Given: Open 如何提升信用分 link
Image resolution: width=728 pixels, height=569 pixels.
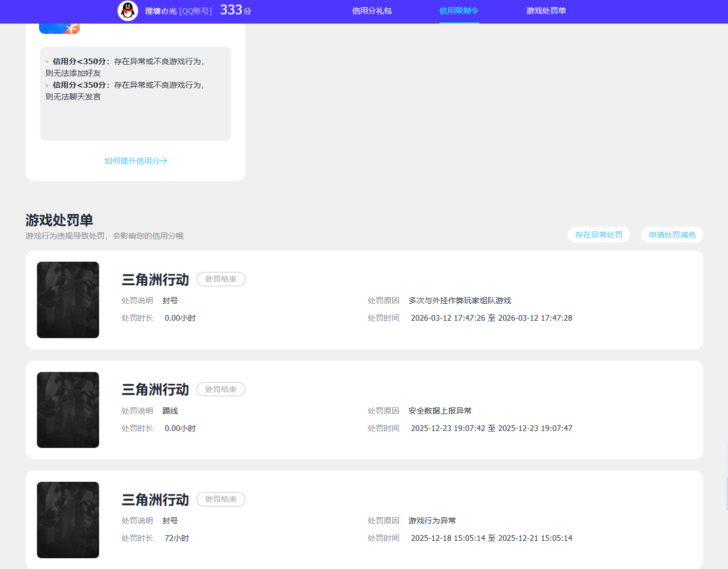Looking at the screenshot, I should 135,161.
